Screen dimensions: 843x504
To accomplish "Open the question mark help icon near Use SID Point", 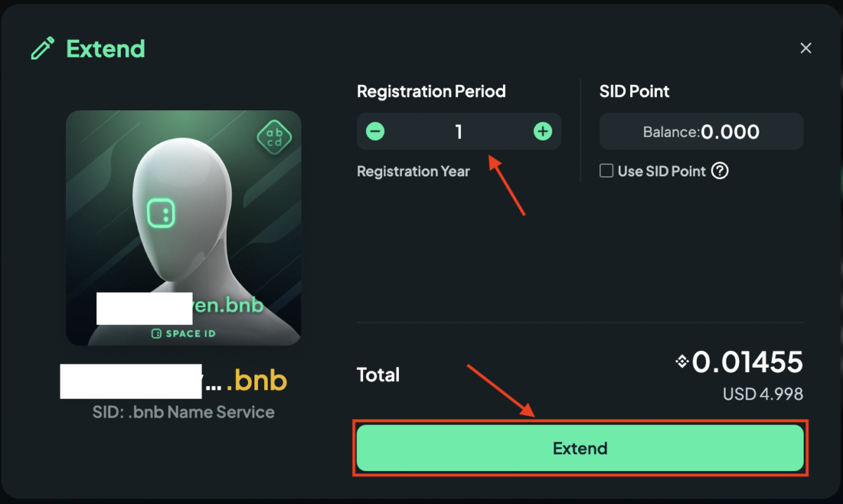I will coord(720,171).
